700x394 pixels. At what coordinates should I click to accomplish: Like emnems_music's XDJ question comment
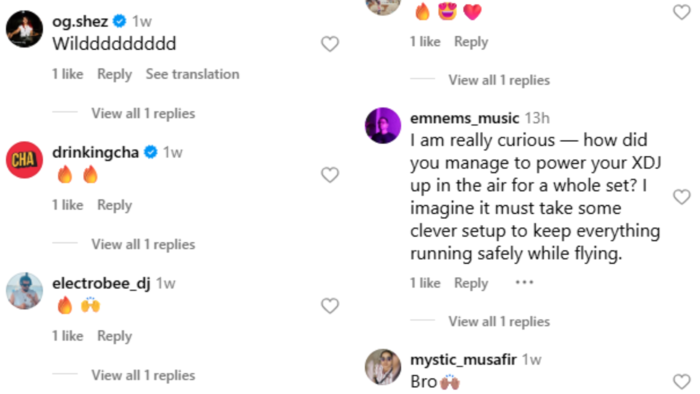click(682, 196)
